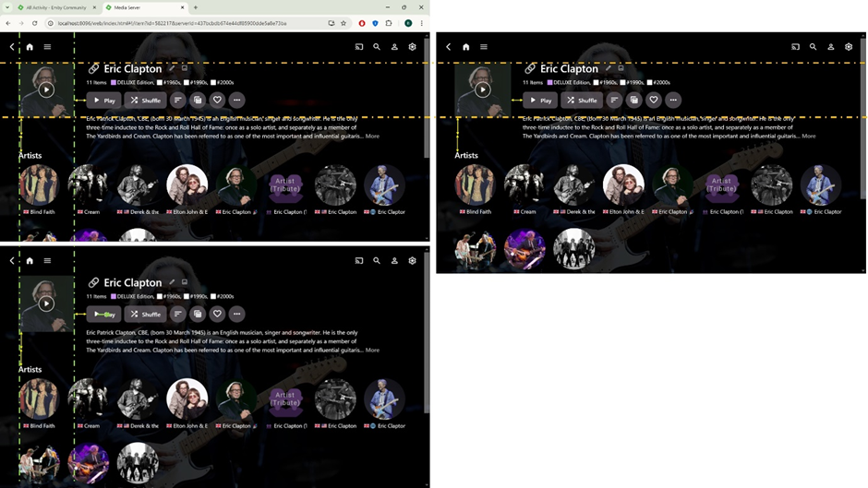Open the Derek & the artist in the right screenshot
The height and width of the screenshot is (488, 868).
573,184
